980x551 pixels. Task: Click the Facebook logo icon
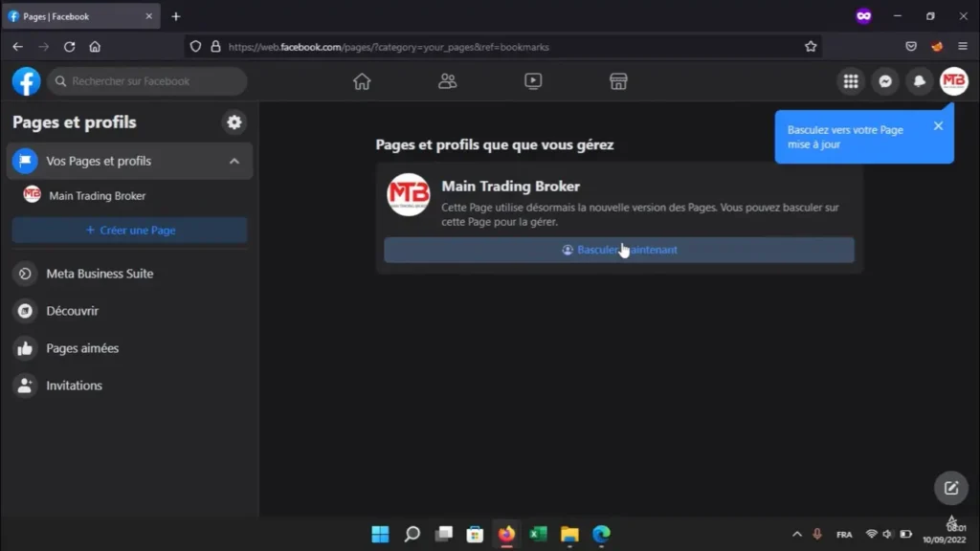(26, 81)
